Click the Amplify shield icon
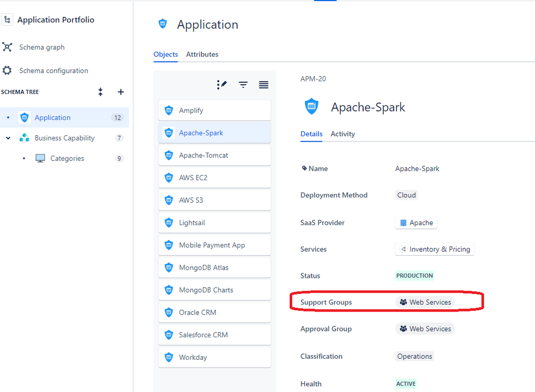Image resolution: width=535 pixels, height=392 pixels. 169,110
